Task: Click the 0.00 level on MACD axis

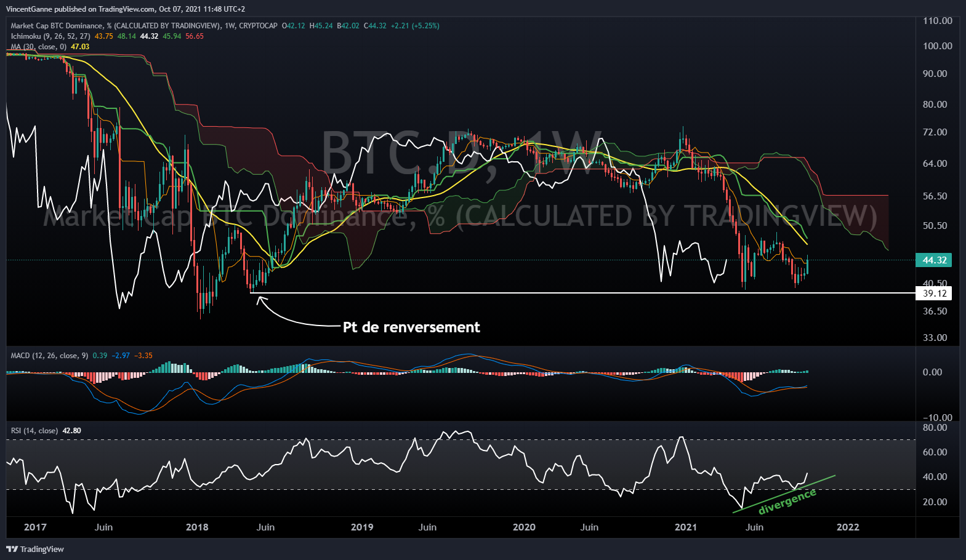Action: pos(932,372)
